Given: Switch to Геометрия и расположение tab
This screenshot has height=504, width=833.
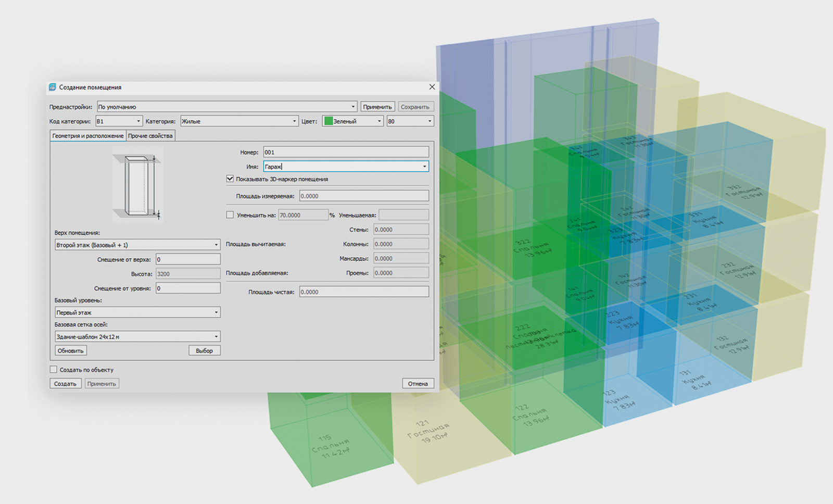Looking at the screenshot, I should (x=88, y=136).
